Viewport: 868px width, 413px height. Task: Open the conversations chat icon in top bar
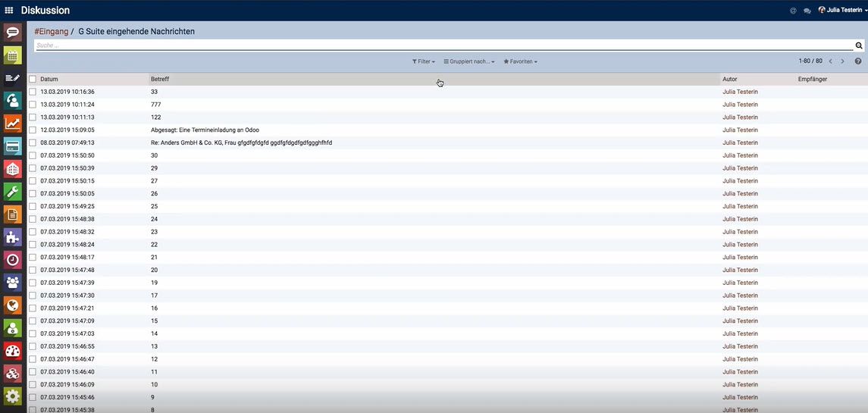pyautogui.click(x=807, y=10)
